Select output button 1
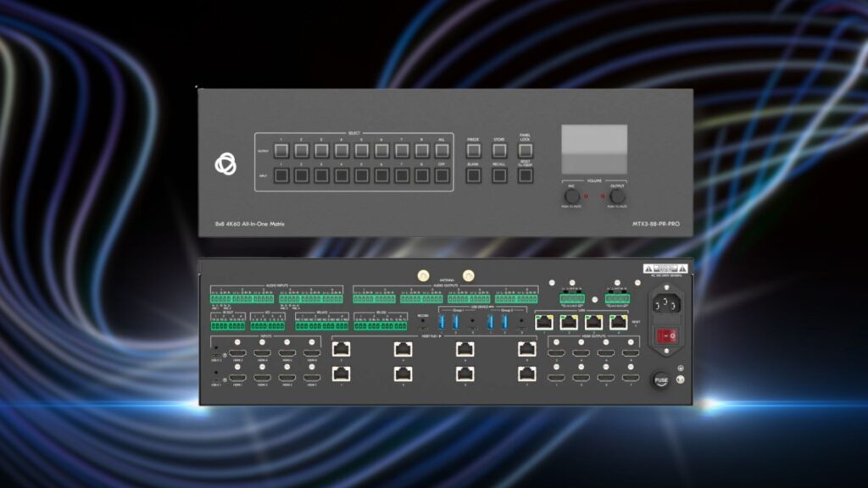The width and height of the screenshot is (868, 488). click(281, 151)
